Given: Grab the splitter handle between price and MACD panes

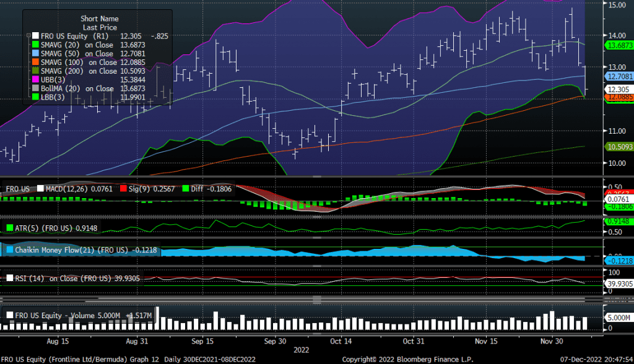Looking at the screenshot, I should tap(317, 177).
